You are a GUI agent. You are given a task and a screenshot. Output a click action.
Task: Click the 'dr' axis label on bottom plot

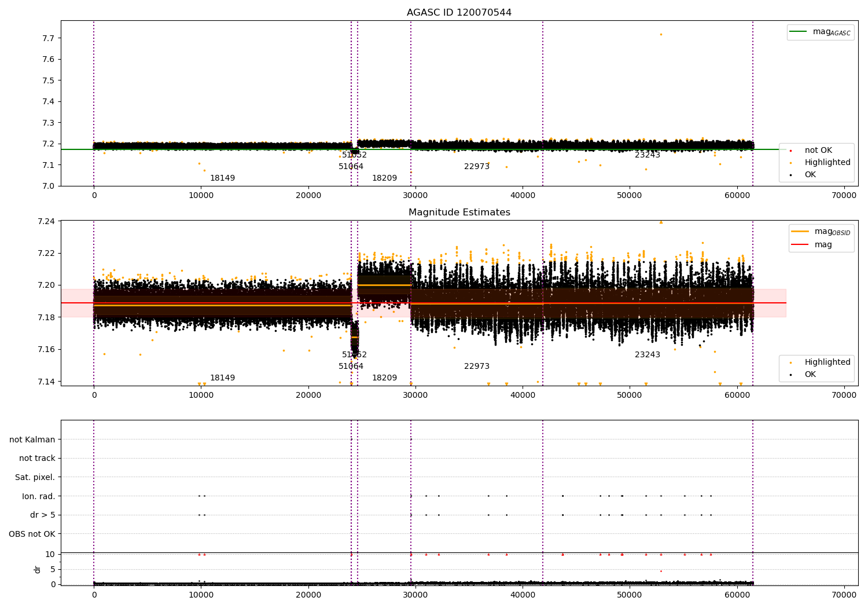38,569
